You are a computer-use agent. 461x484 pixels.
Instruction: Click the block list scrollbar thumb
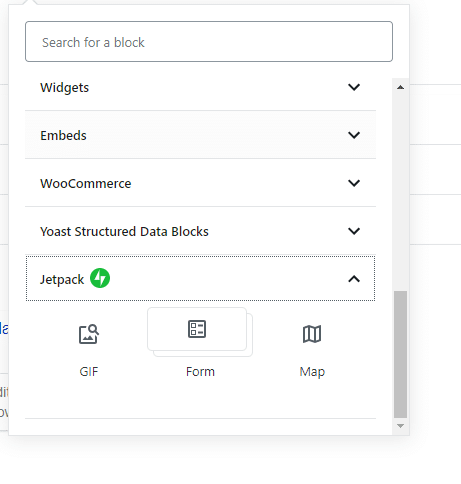401,354
